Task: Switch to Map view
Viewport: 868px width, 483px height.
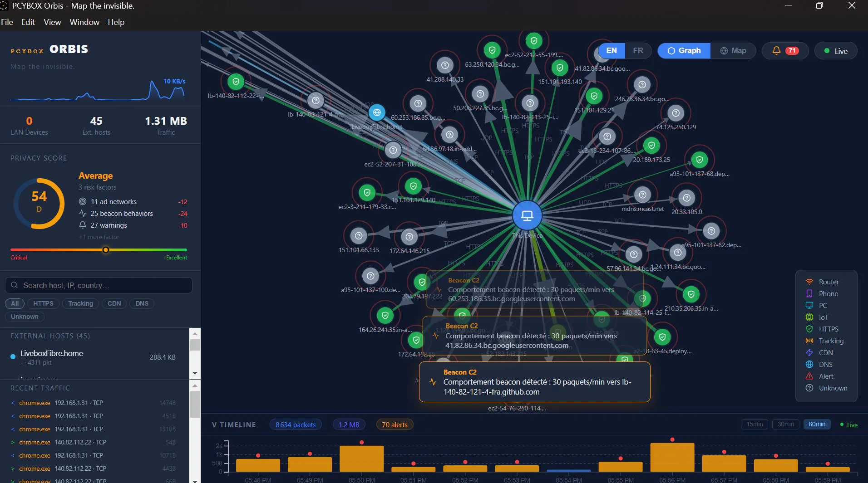Action: click(733, 51)
